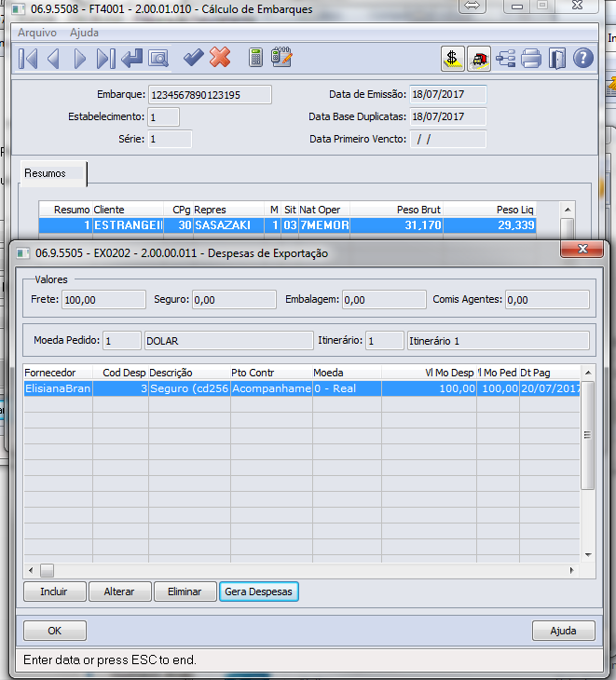Click the Série input field

[x=170, y=139]
